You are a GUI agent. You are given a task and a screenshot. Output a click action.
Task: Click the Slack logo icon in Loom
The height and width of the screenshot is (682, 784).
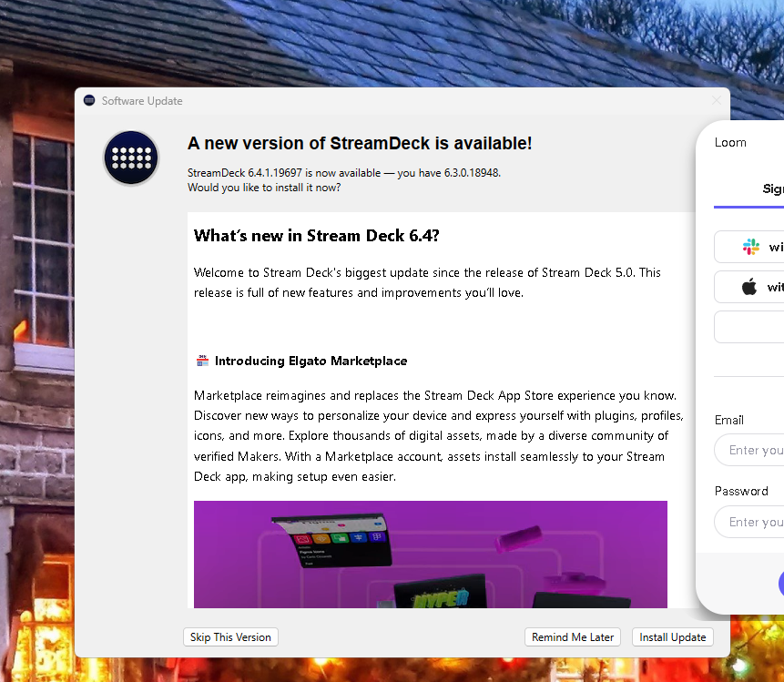coord(751,247)
